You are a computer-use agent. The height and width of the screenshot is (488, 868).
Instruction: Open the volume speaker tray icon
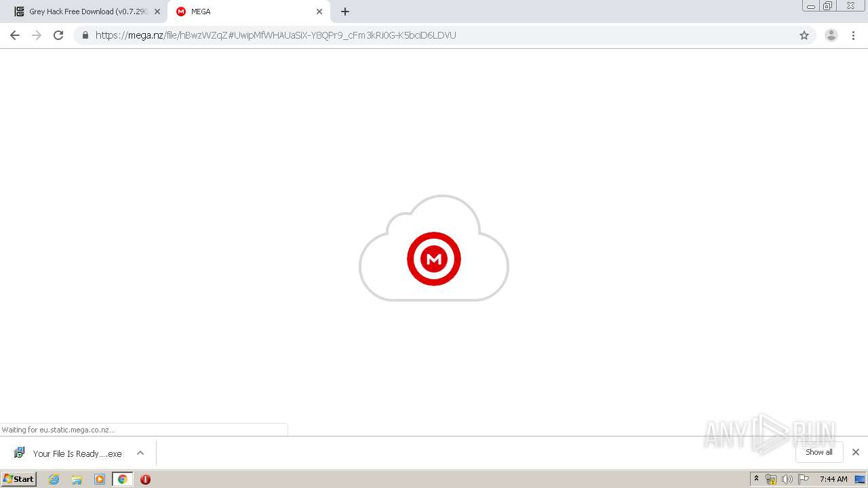tap(787, 479)
